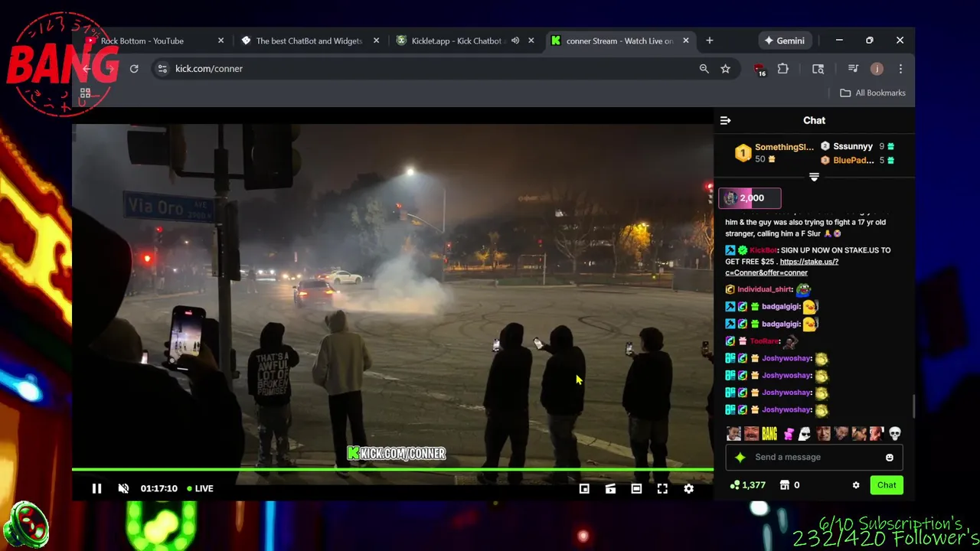Open Gemini in Chrome
This screenshot has height=551, width=980.
pos(784,41)
